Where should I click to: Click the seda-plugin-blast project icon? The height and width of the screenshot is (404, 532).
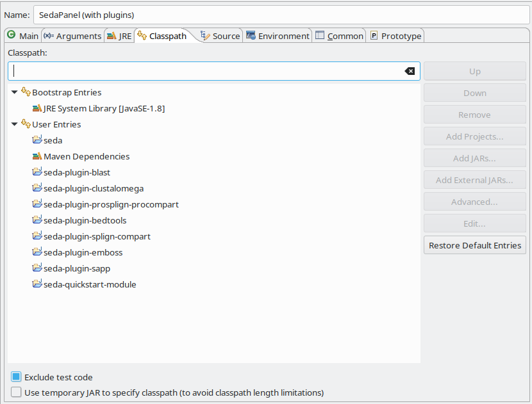[x=37, y=173]
